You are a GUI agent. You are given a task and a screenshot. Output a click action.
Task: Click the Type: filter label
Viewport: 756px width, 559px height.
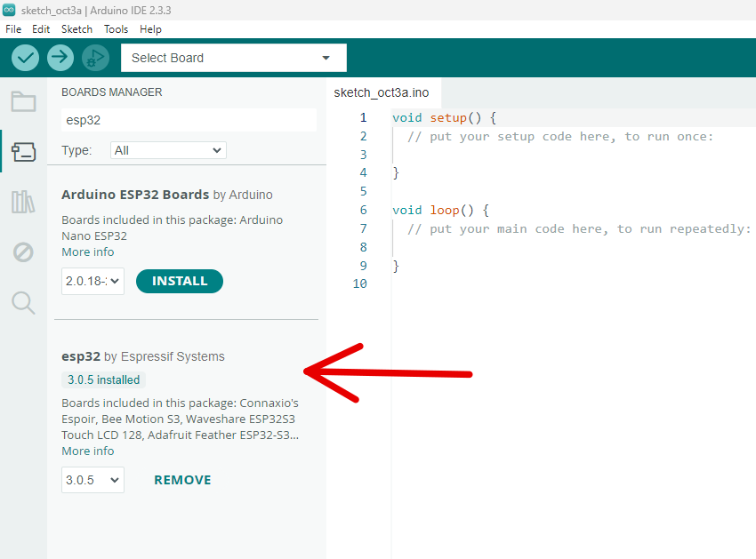(x=76, y=150)
